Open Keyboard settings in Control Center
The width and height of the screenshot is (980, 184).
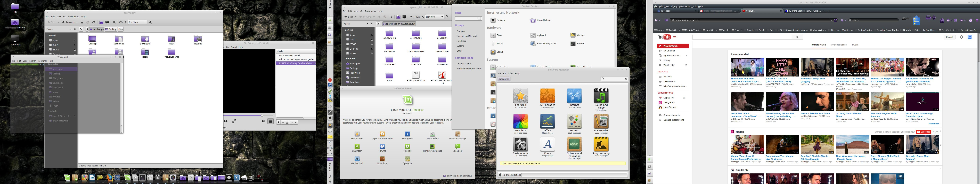[538, 35]
